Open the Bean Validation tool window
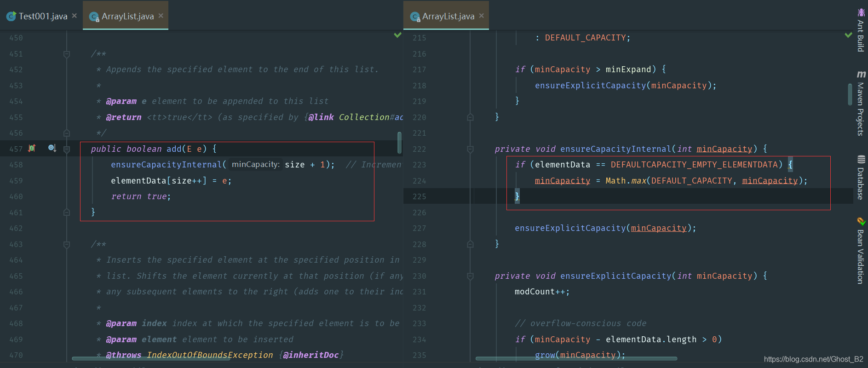This screenshot has width=868, height=368. [x=861, y=251]
